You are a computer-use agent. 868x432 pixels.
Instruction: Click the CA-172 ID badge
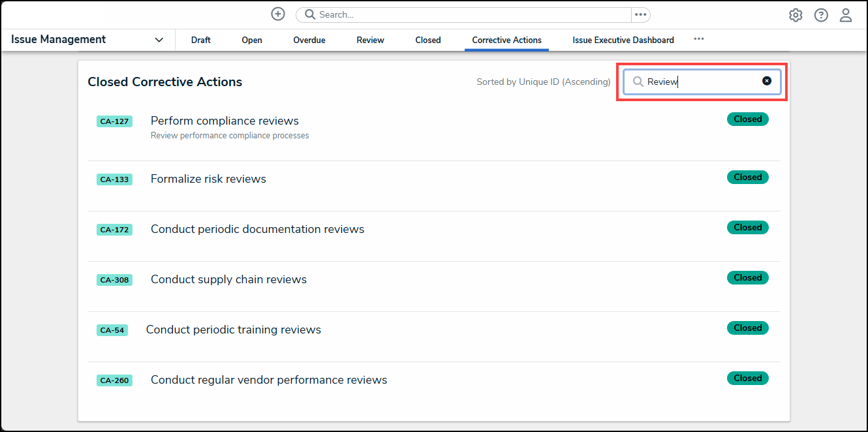tap(114, 230)
